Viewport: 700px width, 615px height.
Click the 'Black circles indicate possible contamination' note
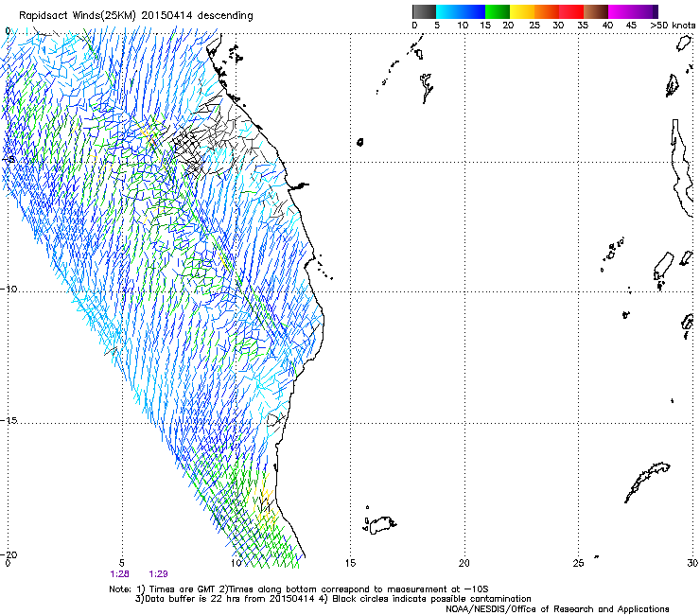426,599
